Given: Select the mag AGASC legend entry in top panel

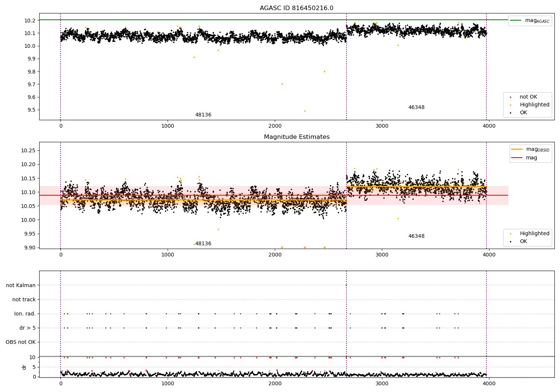Looking at the screenshot, I should (x=530, y=21).
